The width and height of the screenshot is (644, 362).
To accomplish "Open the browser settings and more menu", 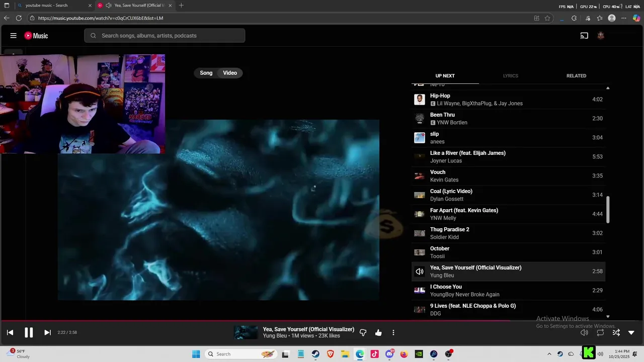I will pos(624,18).
